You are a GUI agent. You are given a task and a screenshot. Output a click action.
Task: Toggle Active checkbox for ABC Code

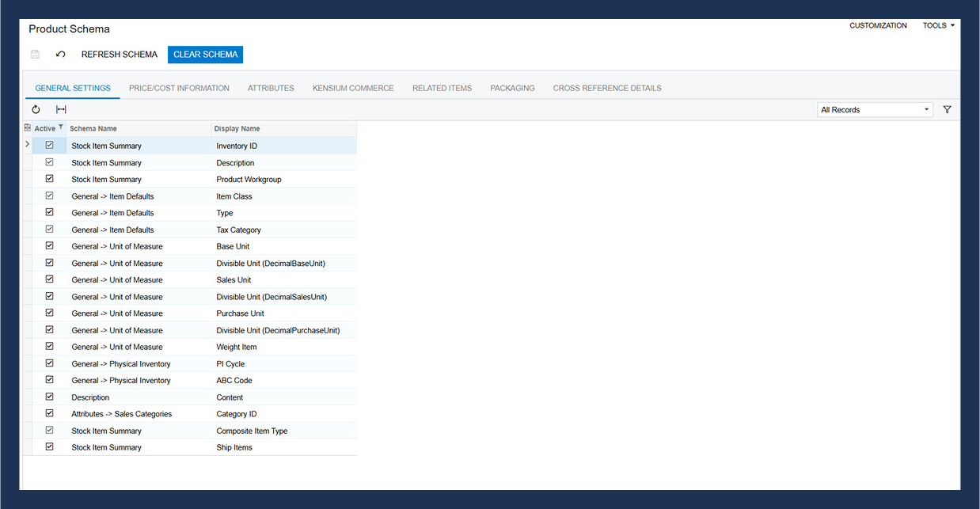click(50, 380)
